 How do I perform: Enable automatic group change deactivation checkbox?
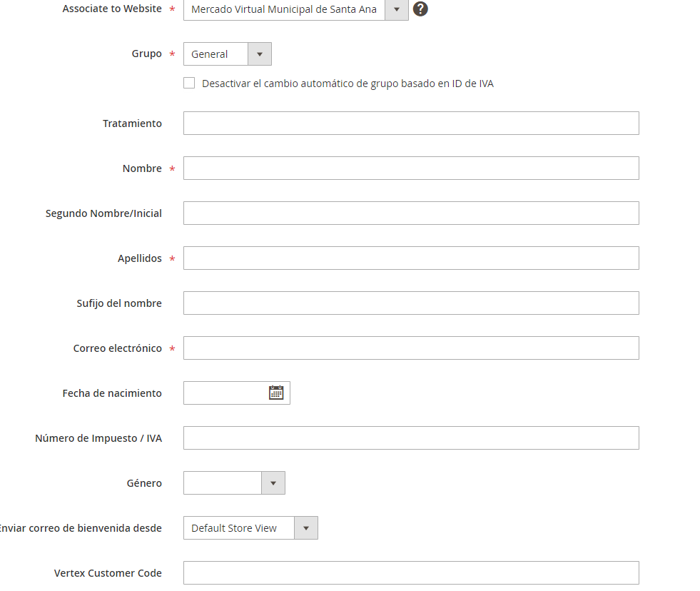pos(189,83)
